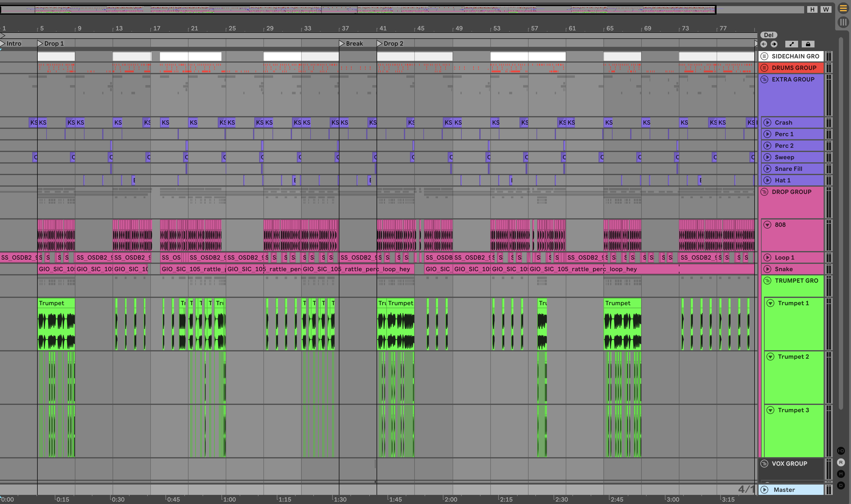Click the DRUMS GROUP track meter
The width and height of the screenshot is (851, 504).
coord(829,67)
